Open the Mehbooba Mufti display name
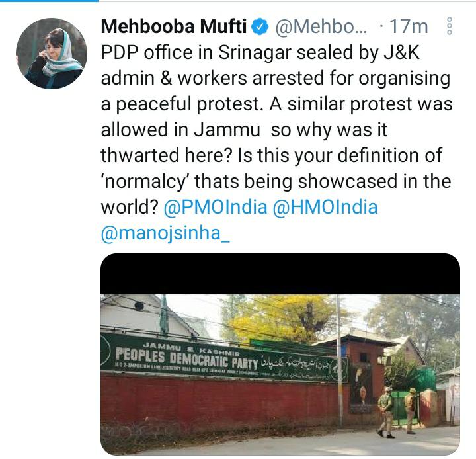Image resolution: width=476 pixels, height=459 pixels. tap(175, 27)
